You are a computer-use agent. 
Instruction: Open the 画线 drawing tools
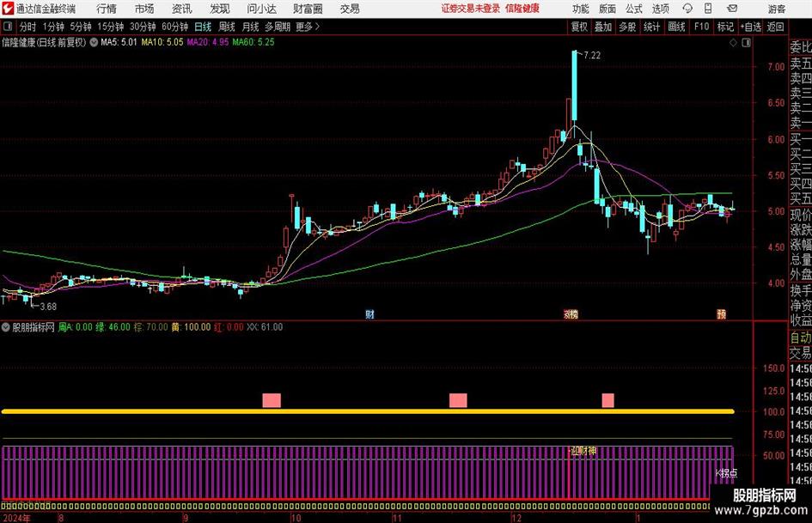(676, 27)
